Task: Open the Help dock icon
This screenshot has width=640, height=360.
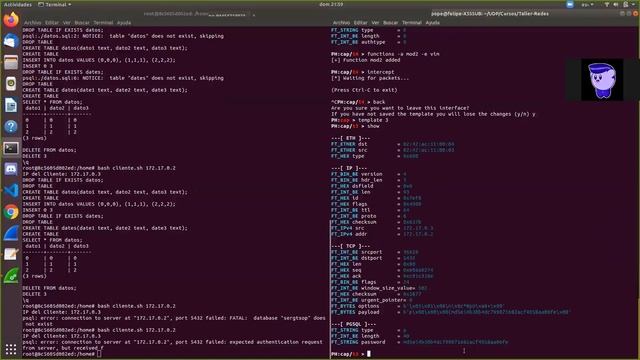Action: [11, 127]
